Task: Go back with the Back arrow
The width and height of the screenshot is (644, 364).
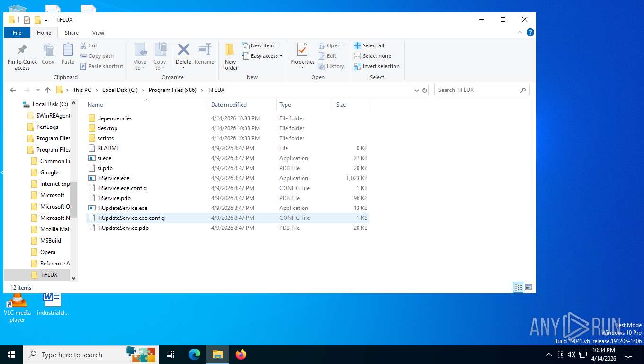Action: (13, 90)
